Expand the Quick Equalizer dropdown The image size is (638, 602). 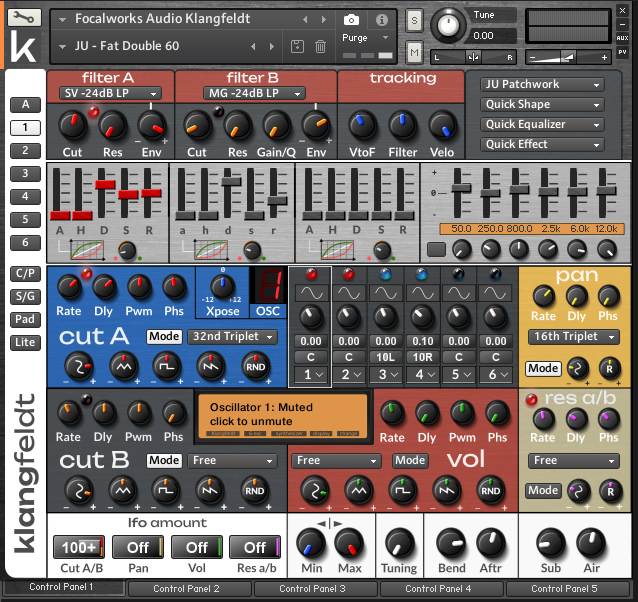(542, 124)
